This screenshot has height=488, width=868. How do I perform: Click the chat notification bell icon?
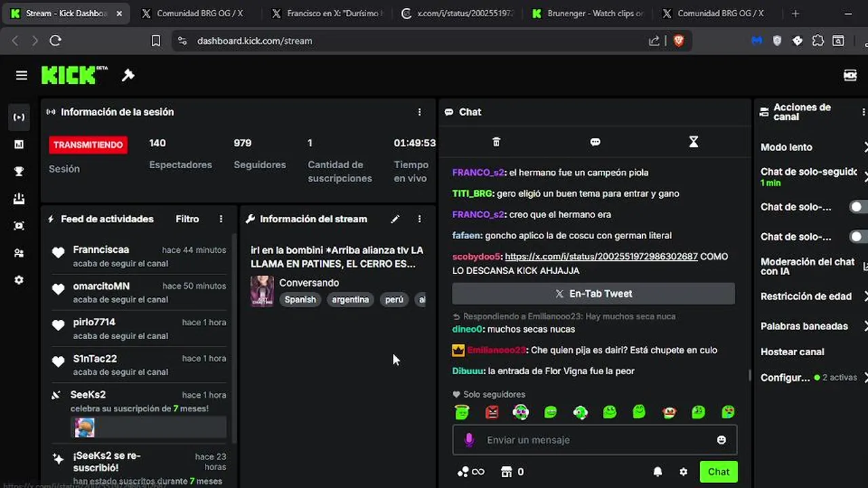(658, 472)
